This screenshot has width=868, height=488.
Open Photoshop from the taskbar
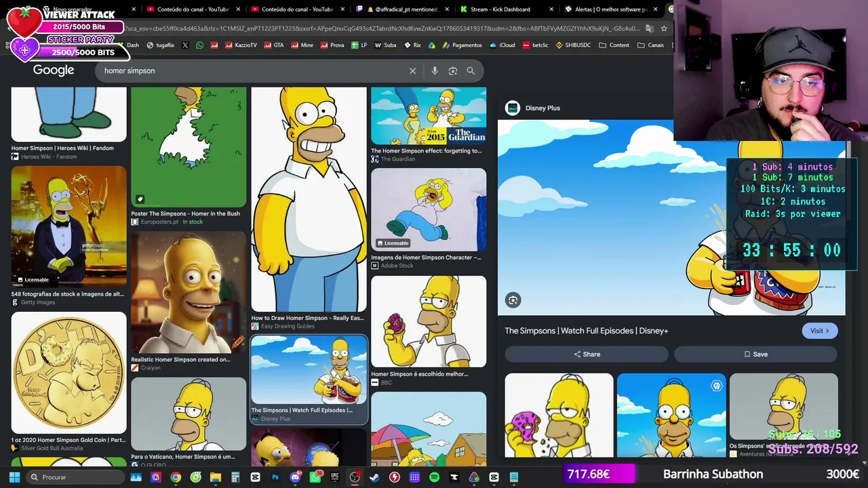(x=275, y=477)
